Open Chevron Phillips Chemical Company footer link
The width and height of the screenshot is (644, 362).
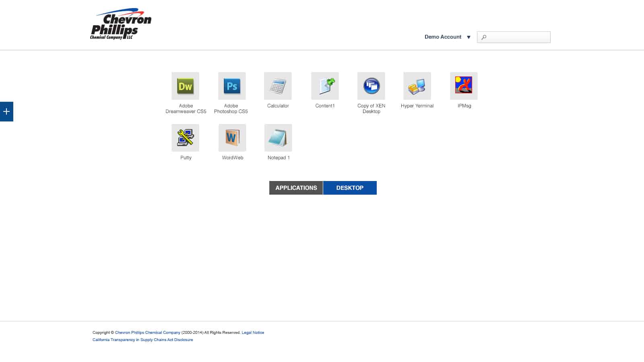click(148, 333)
